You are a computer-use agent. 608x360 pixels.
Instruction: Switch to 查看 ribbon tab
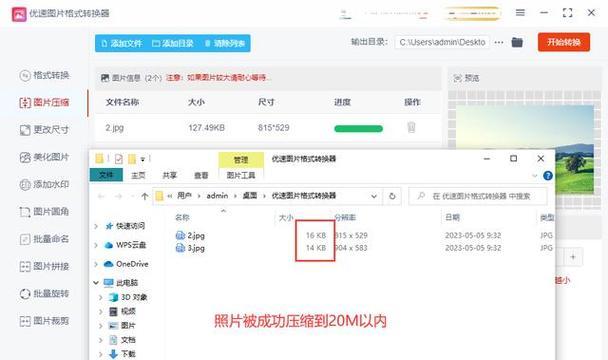(201, 176)
